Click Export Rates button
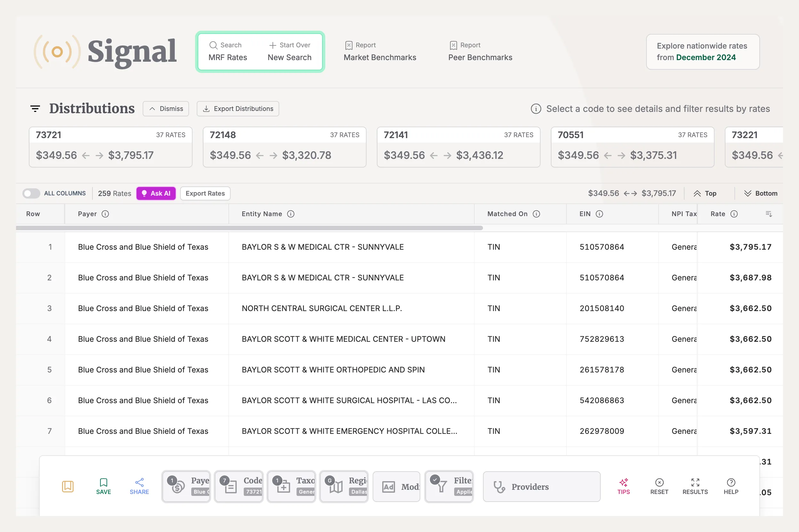This screenshot has width=799, height=532. click(x=205, y=193)
